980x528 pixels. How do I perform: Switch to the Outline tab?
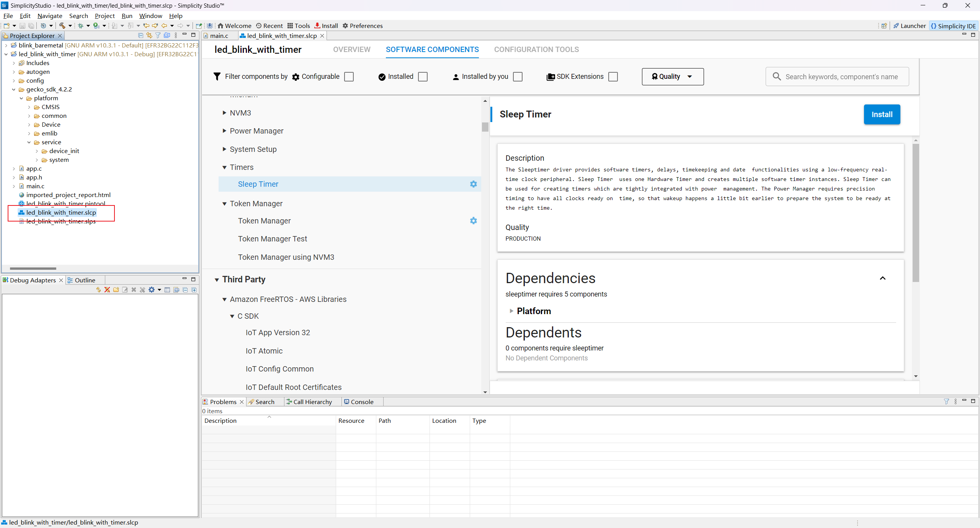pos(85,280)
